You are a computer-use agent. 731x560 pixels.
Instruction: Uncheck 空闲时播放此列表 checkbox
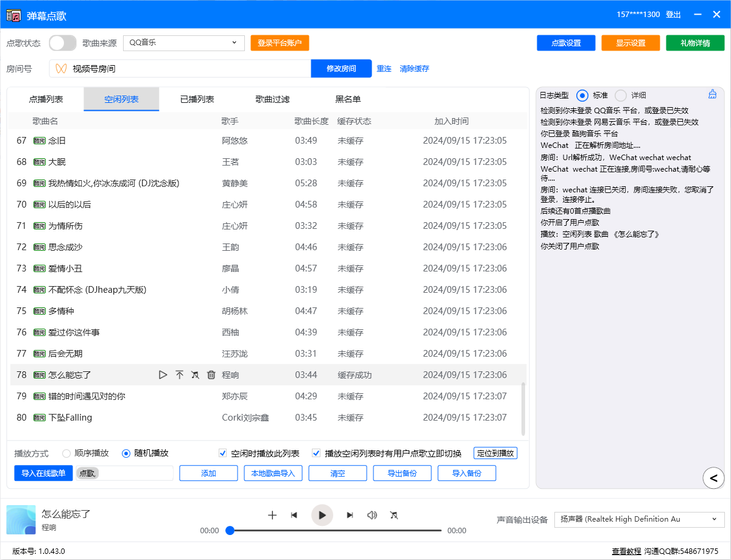click(223, 453)
